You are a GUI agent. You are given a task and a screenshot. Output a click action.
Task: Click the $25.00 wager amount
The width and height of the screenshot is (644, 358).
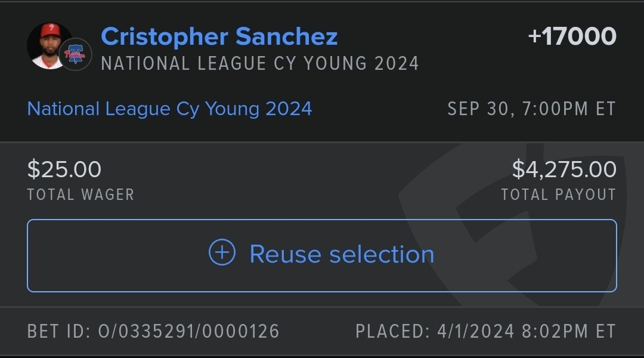pyautogui.click(x=64, y=169)
